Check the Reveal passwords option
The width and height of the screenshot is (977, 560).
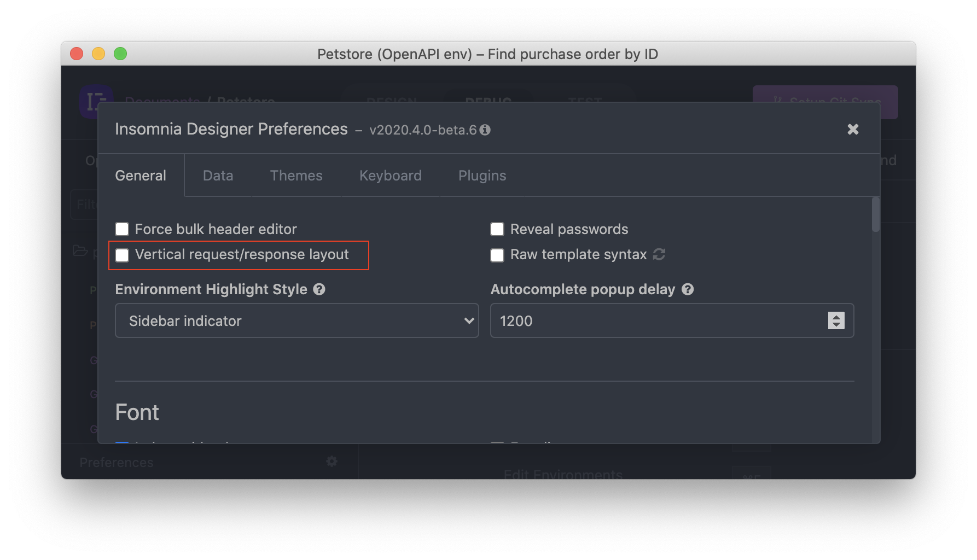497,229
